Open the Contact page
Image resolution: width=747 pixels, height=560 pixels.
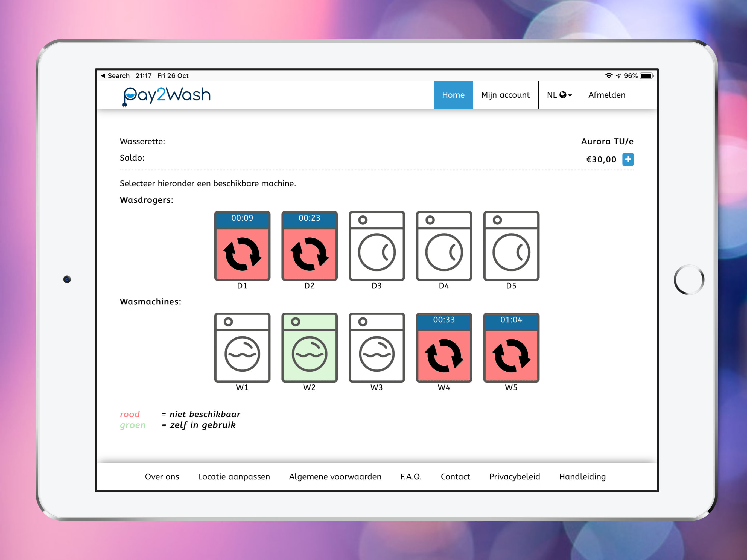coord(455,477)
